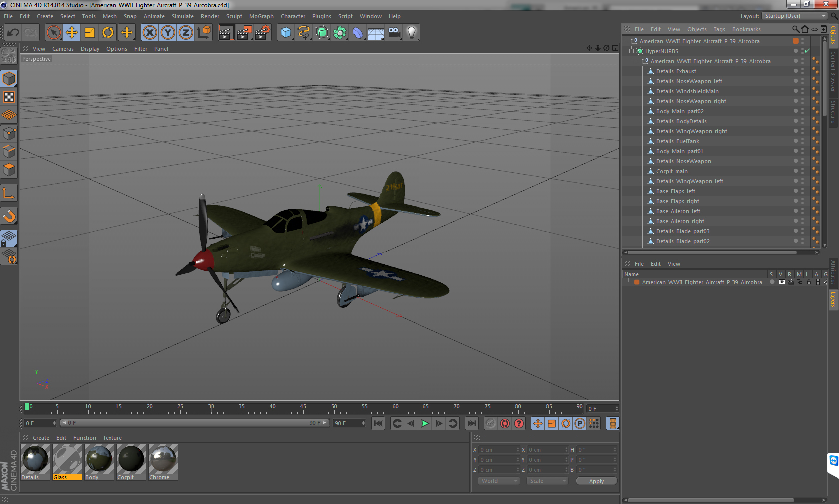The width and height of the screenshot is (839, 504).
Task: Open the Object Manager Tags menu
Action: [x=719, y=29]
